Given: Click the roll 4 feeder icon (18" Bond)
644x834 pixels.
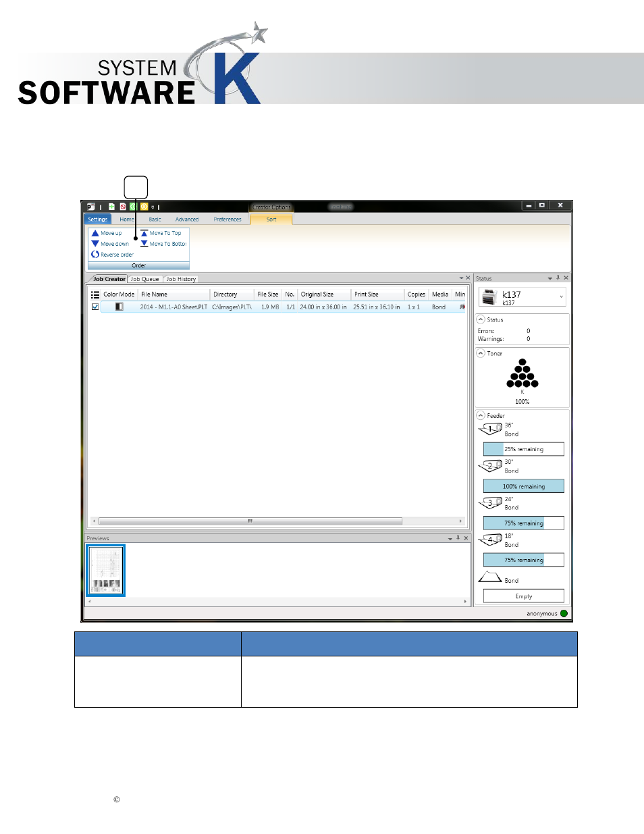Looking at the screenshot, I should click(491, 540).
